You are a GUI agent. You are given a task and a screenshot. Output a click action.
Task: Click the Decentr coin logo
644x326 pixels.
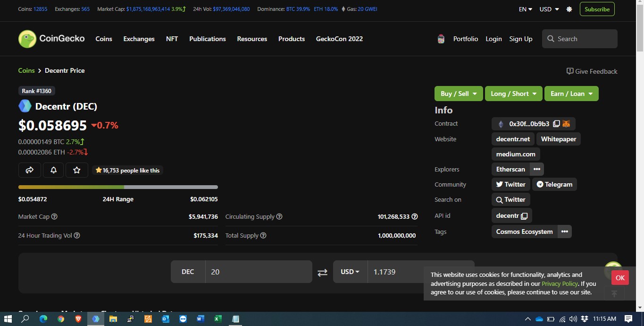(x=25, y=106)
